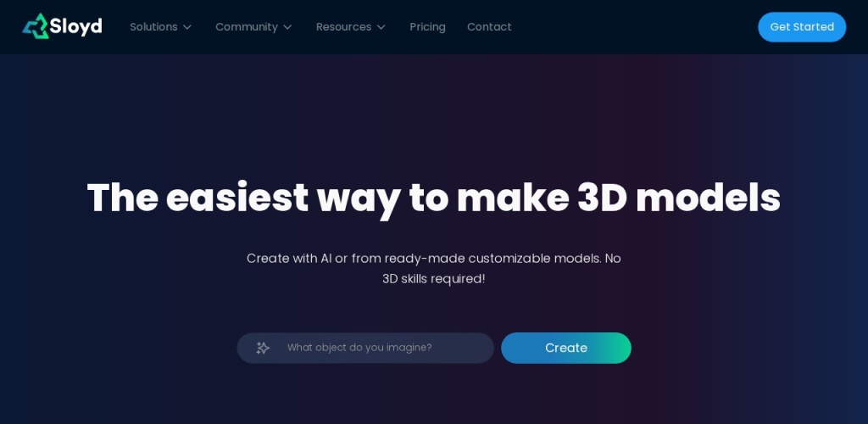
Task: Open the Contact page link
Action: [x=489, y=27]
